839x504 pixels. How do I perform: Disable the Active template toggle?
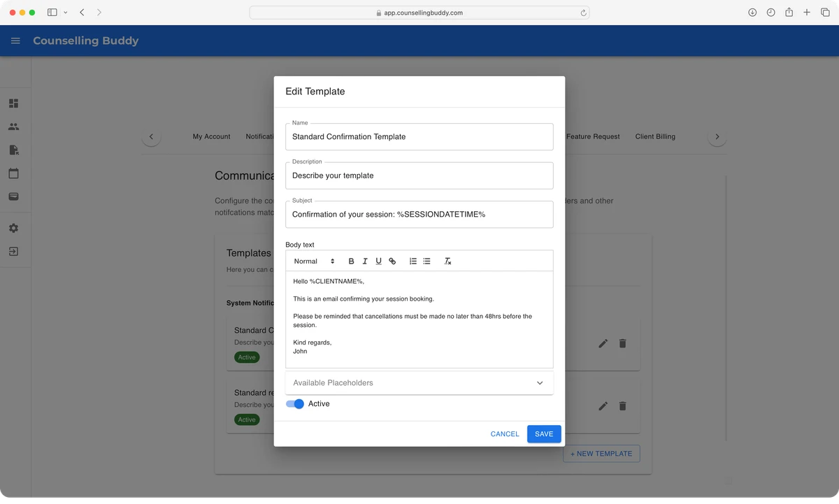tap(295, 404)
